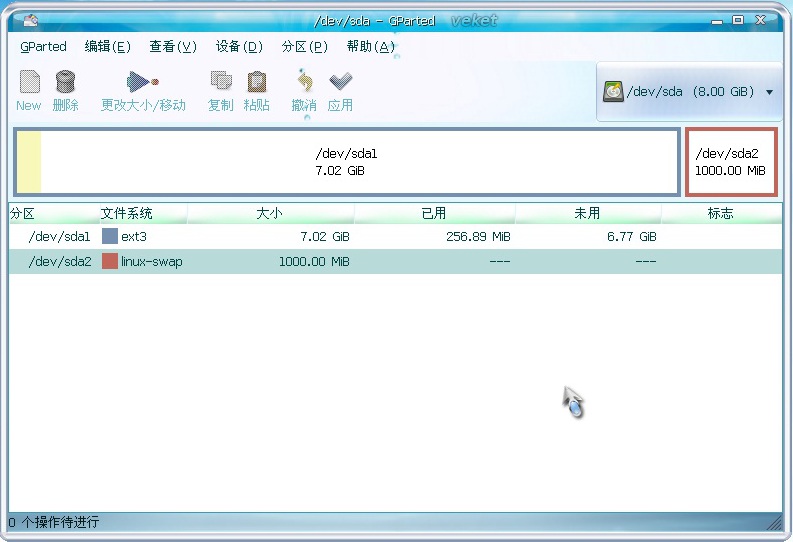Click the 粘贴 clipboard icon

(256, 81)
